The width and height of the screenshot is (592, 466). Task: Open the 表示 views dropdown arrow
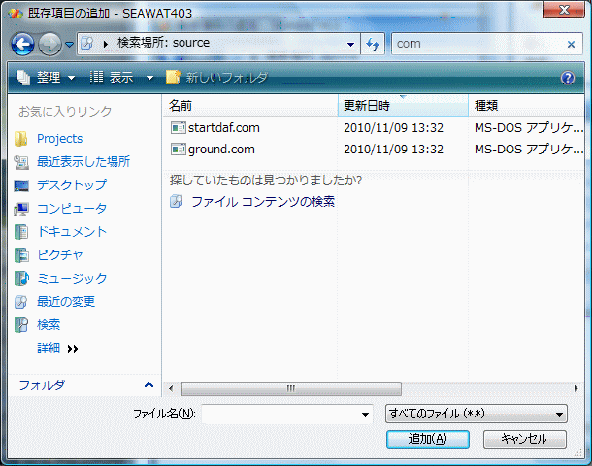[150, 78]
